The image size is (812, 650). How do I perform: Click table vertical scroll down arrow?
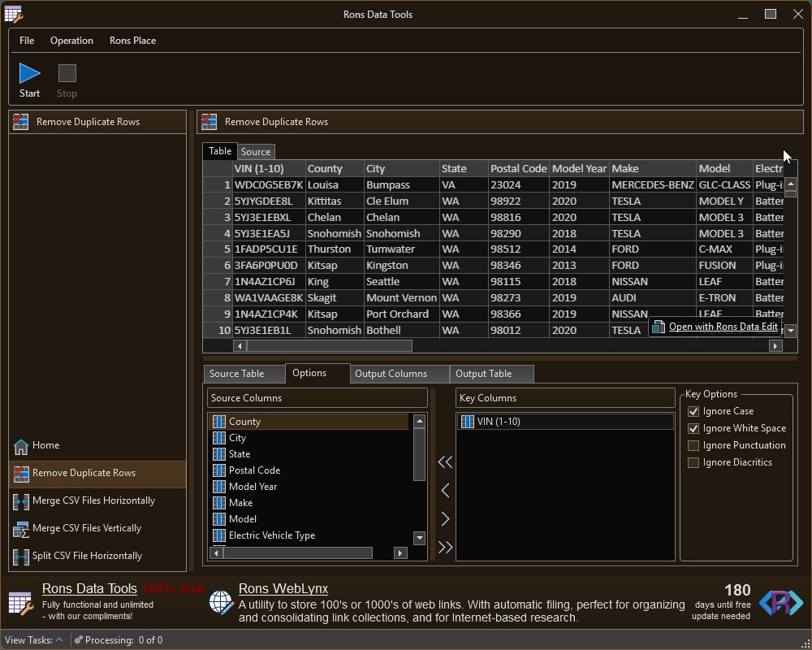(790, 330)
